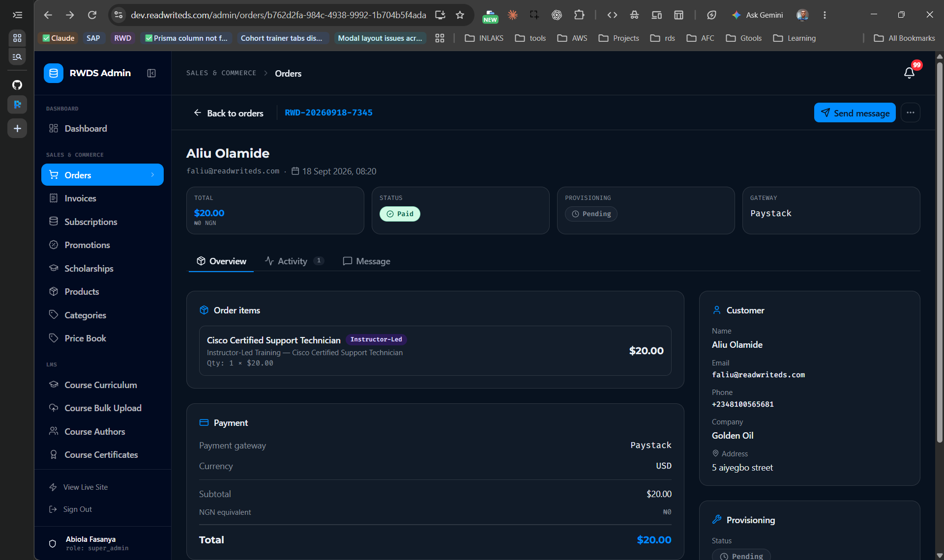Open the All Bookmarks folder
This screenshot has height=560, width=944.
tap(904, 38)
